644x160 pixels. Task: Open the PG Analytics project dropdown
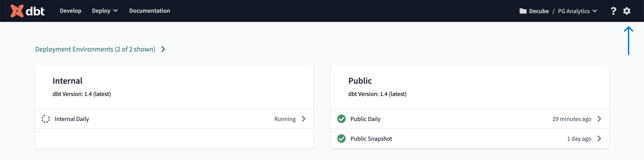coord(577,11)
